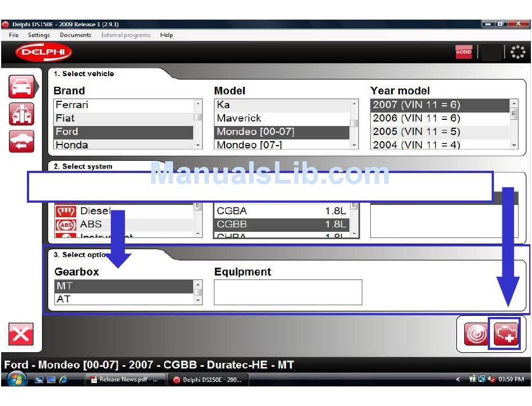Viewport: 532px width, 406px height.
Task: Click the red X cancel icon
Action: 21,334
